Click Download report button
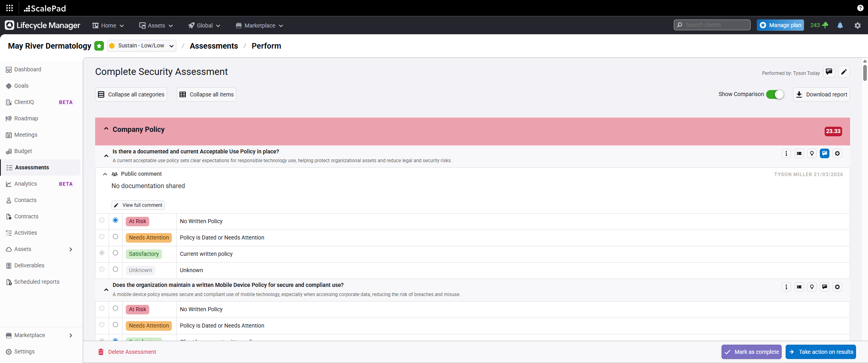The width and height of the screenshot is (868, 363). [821, 94]
